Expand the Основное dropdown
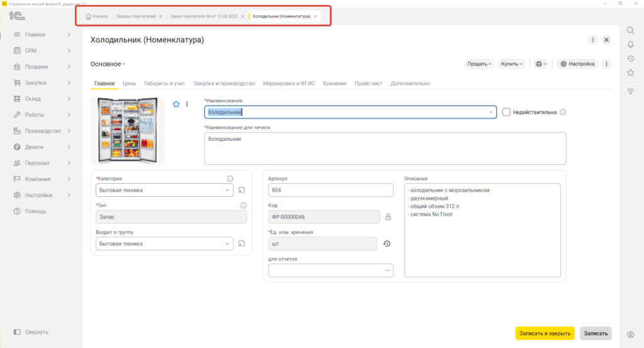This screenshot has width=644, height=348. (108, 64)
